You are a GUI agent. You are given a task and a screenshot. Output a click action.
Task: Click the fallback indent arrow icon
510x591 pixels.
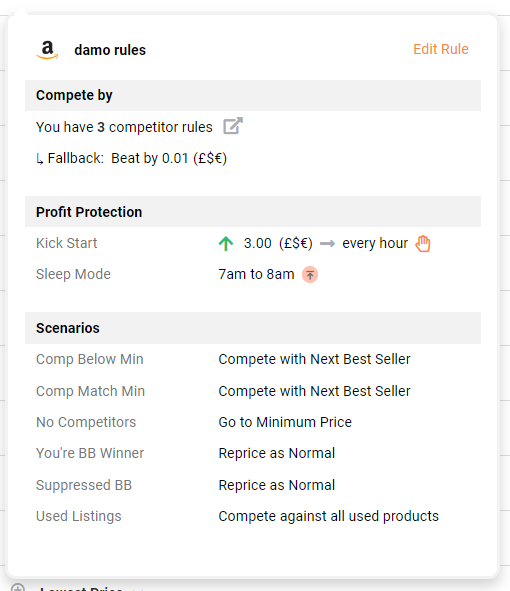40,159
